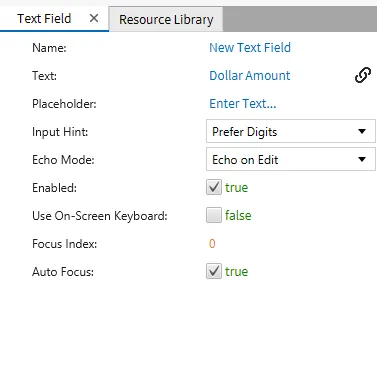Click the false label for On-Screen Keyboard
This screenshot has height=377, width=377.
[x=238, y=215]
